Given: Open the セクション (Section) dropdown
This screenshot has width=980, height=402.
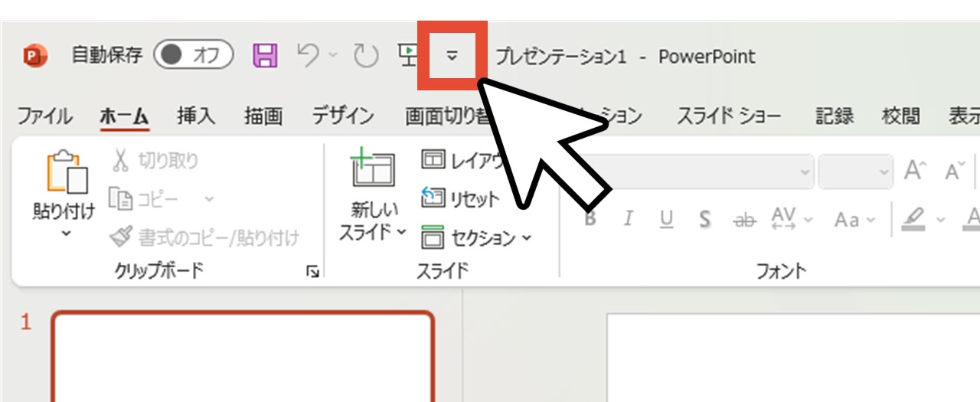Looking at the screenshot, I should (x=476, y=238).
